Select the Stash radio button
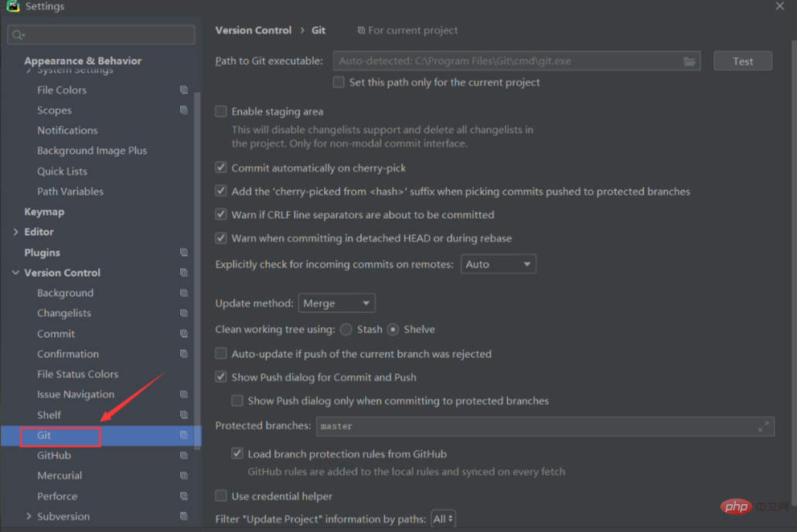 pos(346,329)
